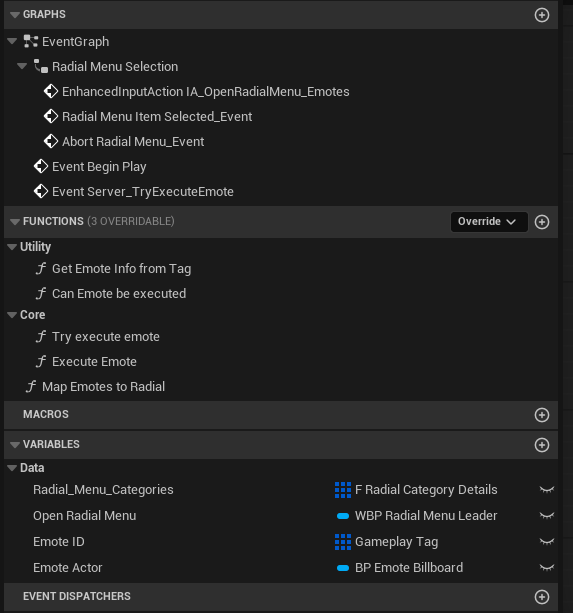Select Event Begin Play entry
Viewport: 573px width, 613px height.
click(99, 167)
